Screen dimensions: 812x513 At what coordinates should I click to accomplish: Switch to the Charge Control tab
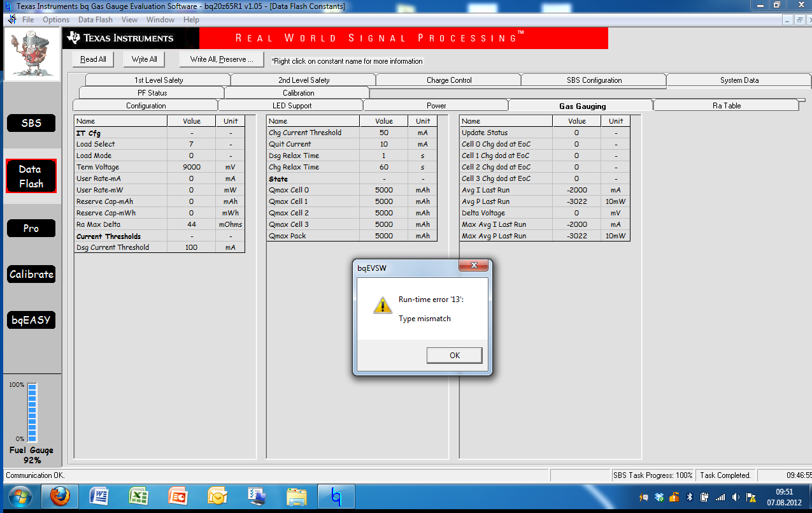[x=449, y=80]
